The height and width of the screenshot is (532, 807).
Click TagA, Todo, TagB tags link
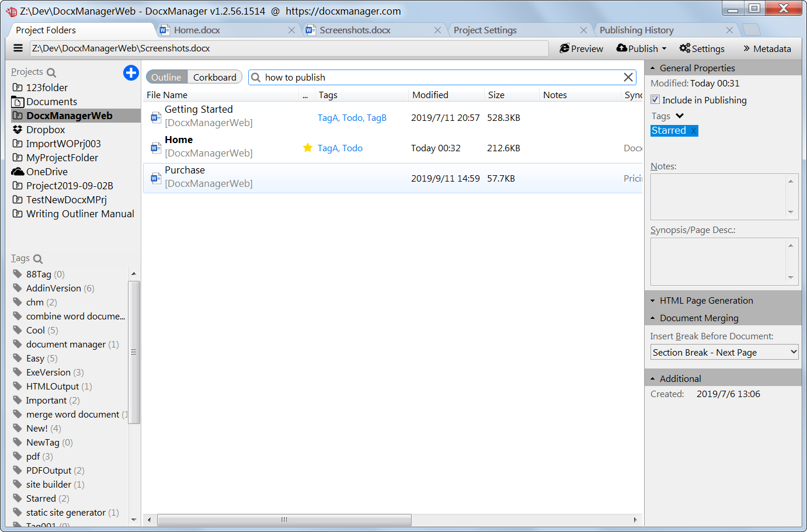352,117
